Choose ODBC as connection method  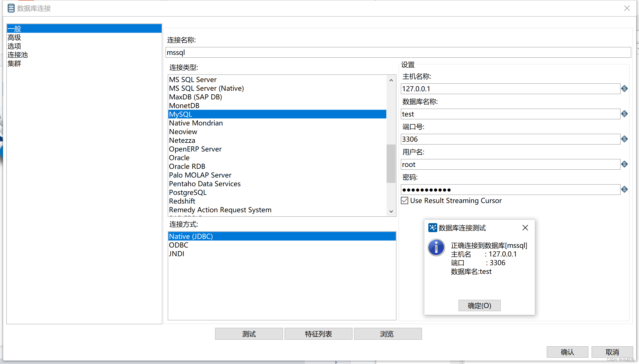pos(178,245)
